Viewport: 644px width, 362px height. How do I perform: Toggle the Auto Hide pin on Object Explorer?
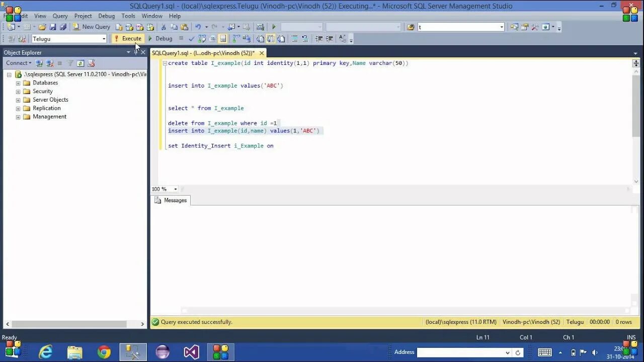pyautogui.click(x=136, y=52)
